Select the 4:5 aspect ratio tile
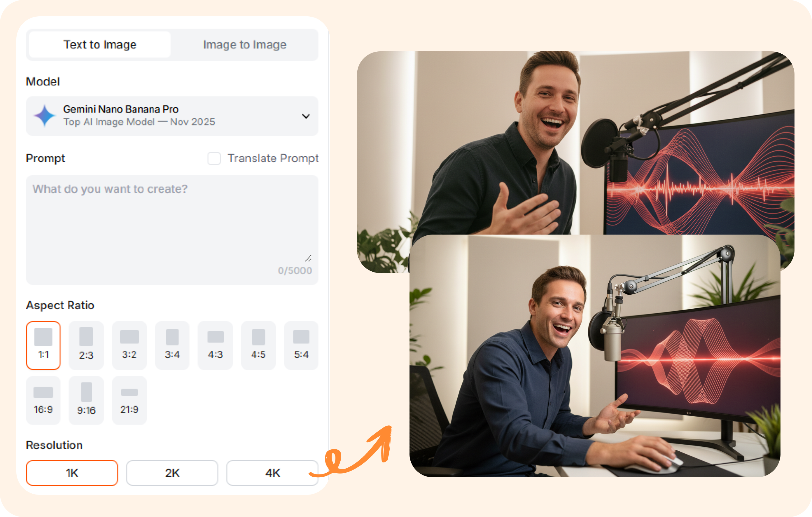 [258, 345]
